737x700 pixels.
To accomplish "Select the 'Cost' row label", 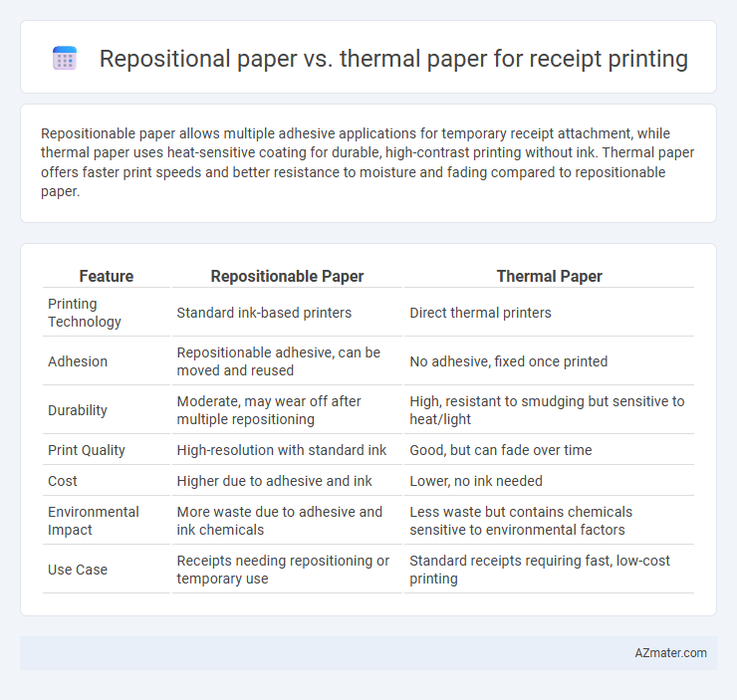I will (63, 481).
